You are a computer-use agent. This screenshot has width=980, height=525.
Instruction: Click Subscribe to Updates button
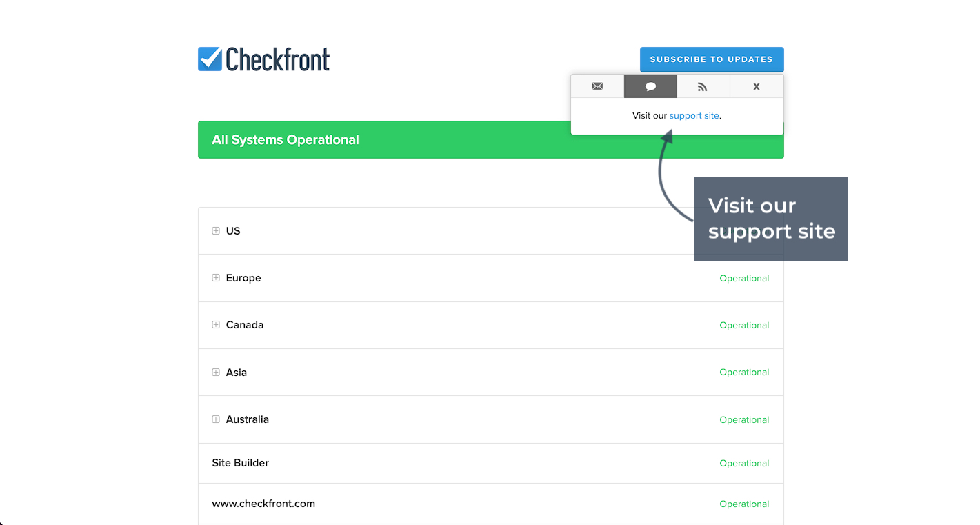712,59
